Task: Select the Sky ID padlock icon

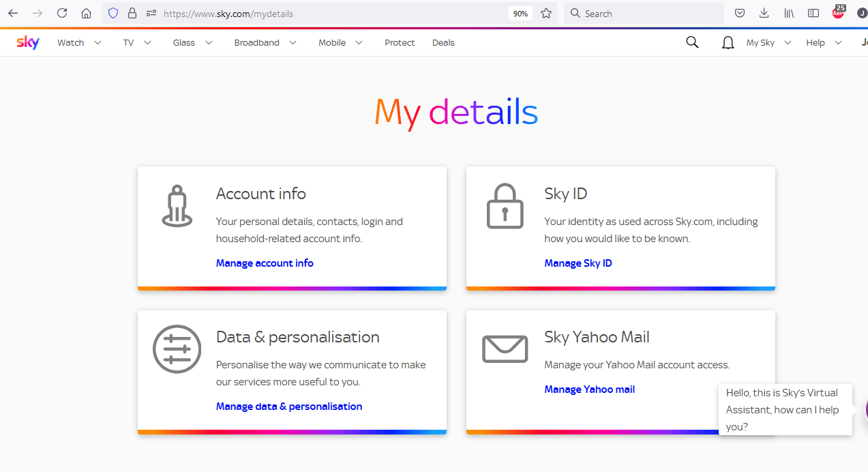Action: [505, 205]
